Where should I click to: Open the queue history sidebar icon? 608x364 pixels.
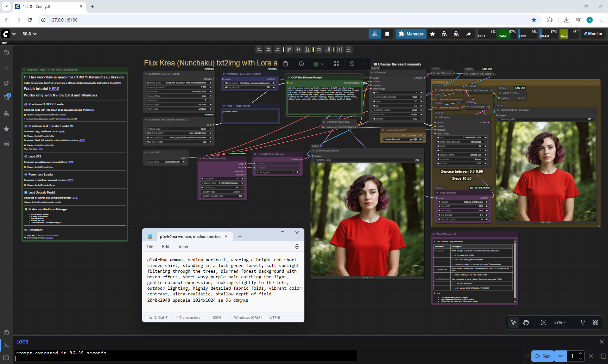[x=6, y=53]
